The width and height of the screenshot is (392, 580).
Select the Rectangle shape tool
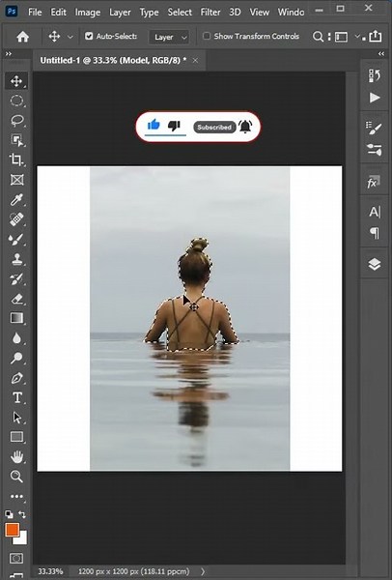(16, 437)
